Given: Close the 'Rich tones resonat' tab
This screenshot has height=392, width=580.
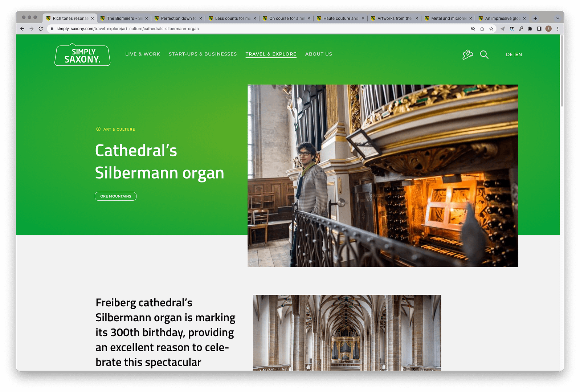Looking at the screenshot, I should pos(93,18).
